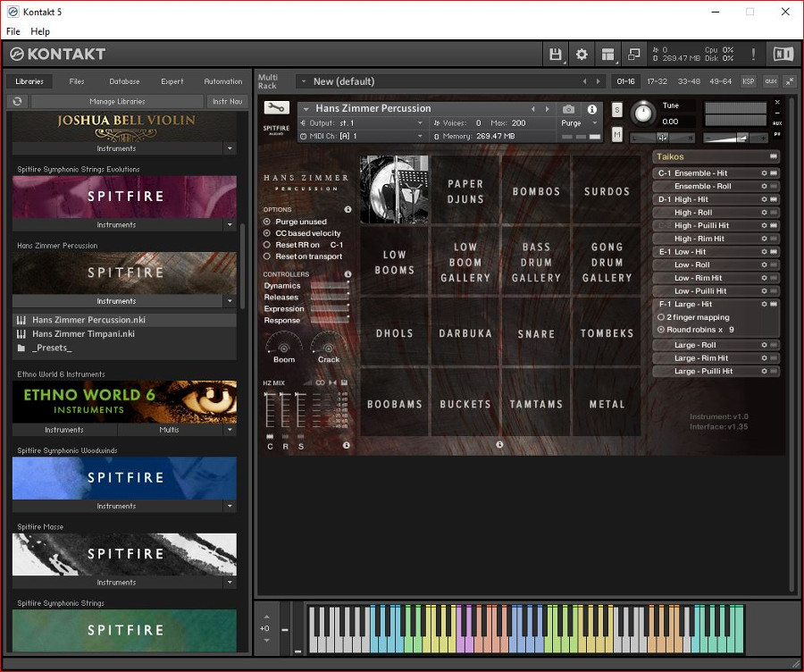Open the File menu
This screenshot has height=672, width=804.
pyautogui.click(x=13, y=31)
